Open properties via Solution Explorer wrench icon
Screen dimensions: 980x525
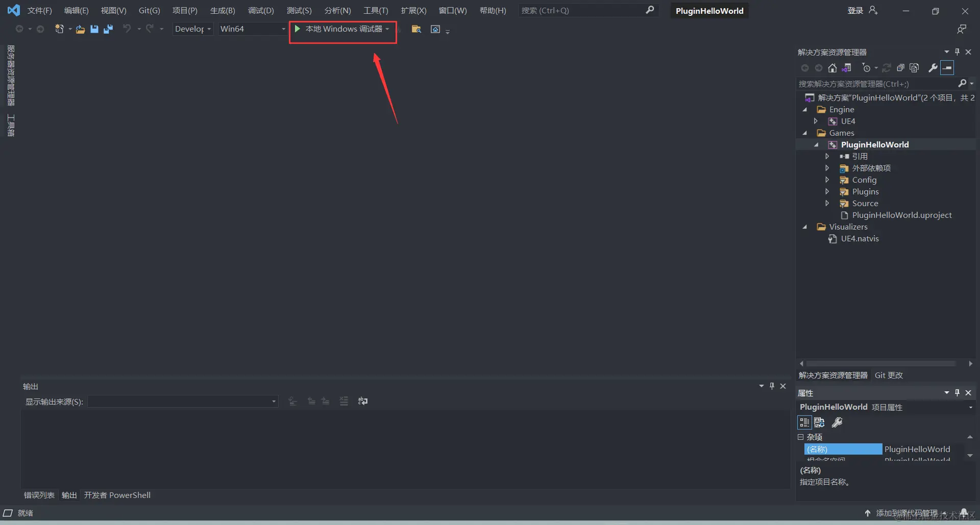933,68
